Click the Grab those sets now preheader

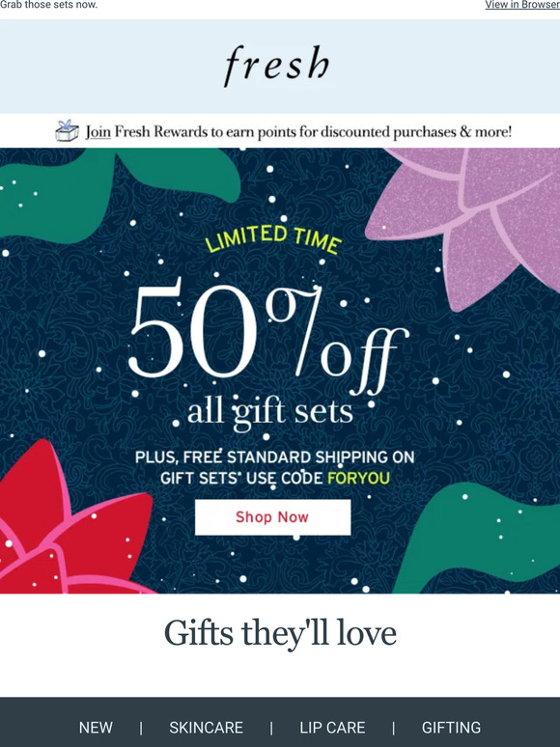pyautogui.click(x=48, y=5)
